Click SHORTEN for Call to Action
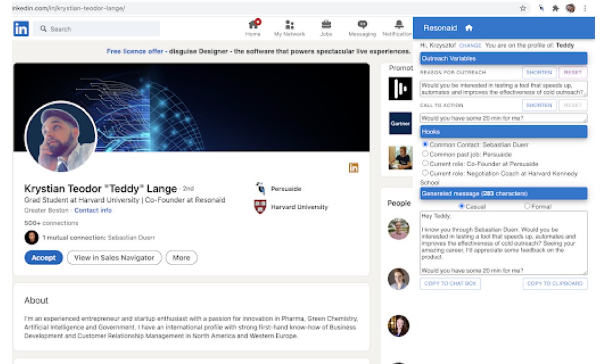 click(x=539, y=105)
